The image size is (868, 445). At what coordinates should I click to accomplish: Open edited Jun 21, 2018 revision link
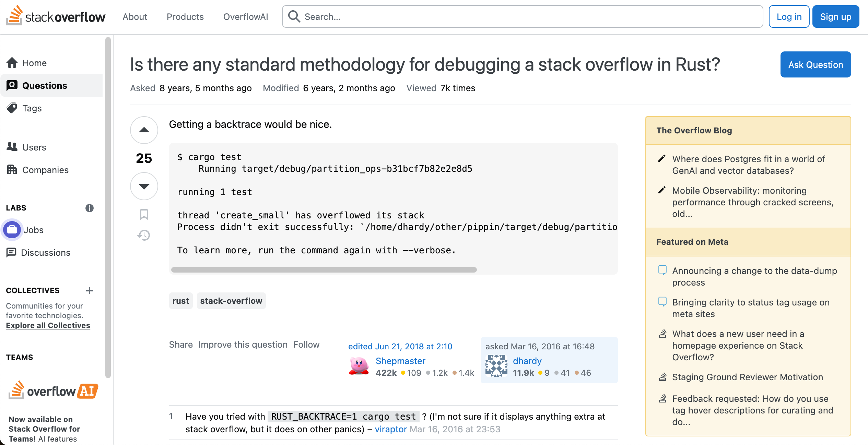[400, 346]
